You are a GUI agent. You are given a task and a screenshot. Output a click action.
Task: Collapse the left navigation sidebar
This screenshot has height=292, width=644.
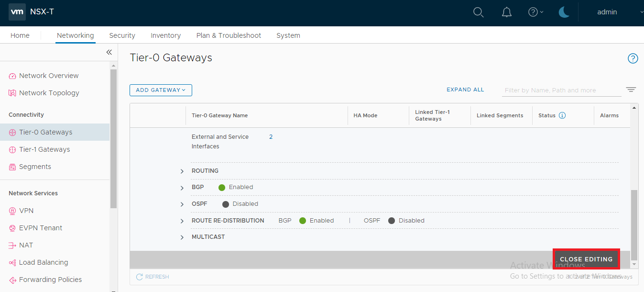pos(109,52)
